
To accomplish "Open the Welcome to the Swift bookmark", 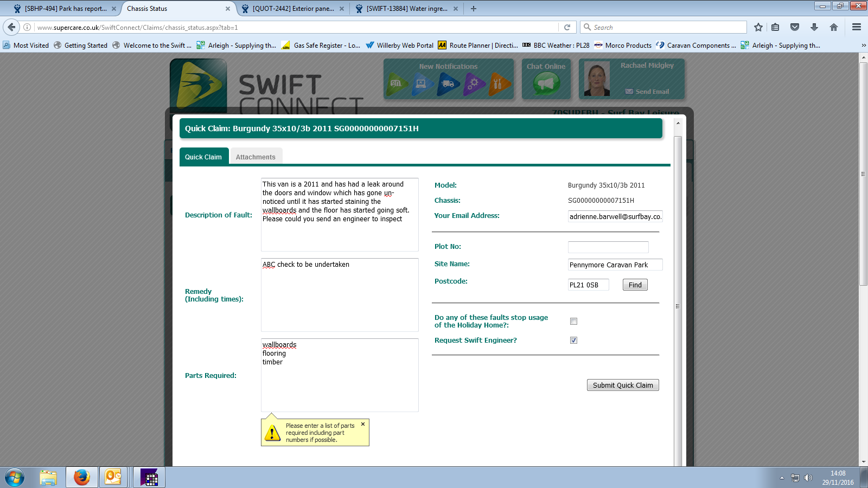I will (152, 46).
